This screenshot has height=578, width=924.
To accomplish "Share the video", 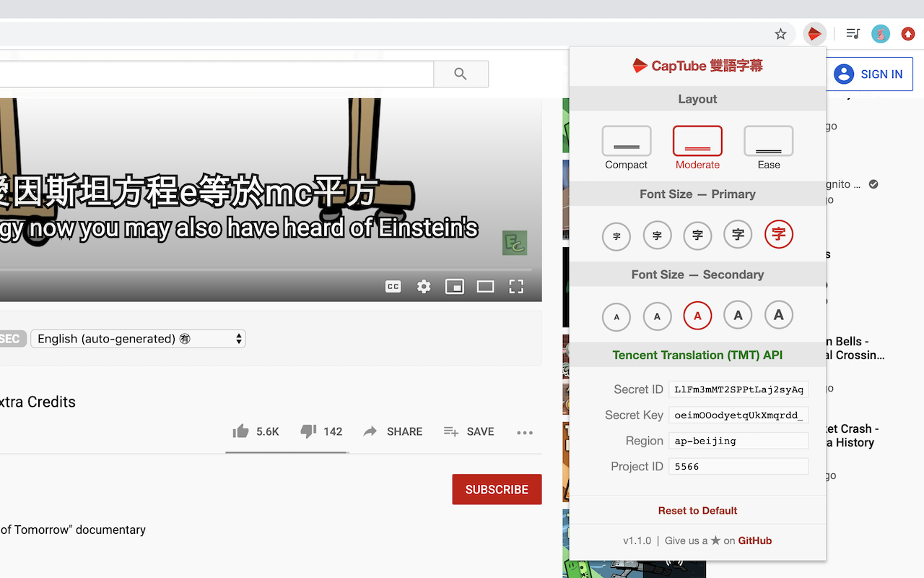I will click(x=393, y=431).
